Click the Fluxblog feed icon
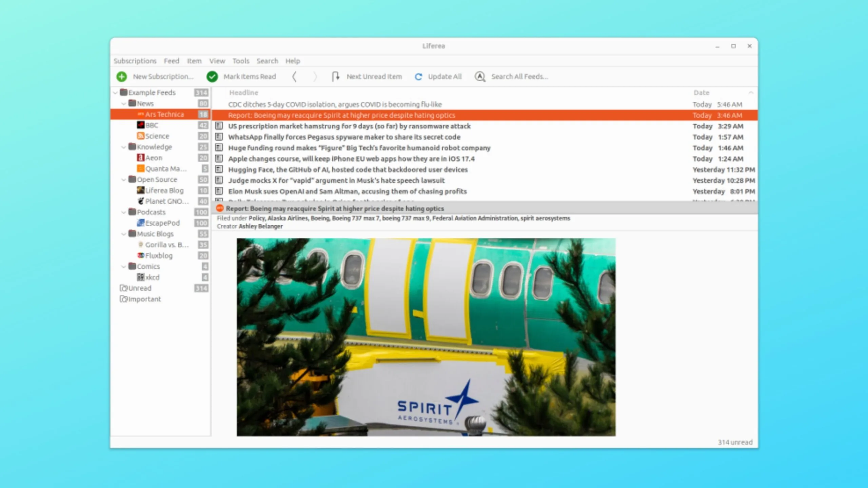Screen dimensions: 868x488 point(141,255)
